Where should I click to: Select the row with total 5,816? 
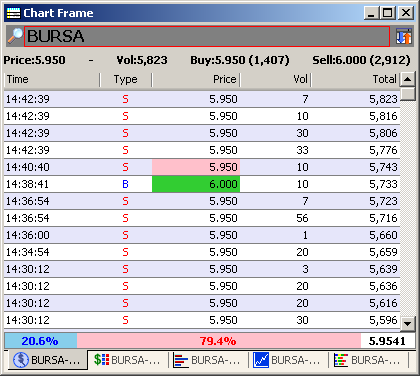click(x=202, y=116)
